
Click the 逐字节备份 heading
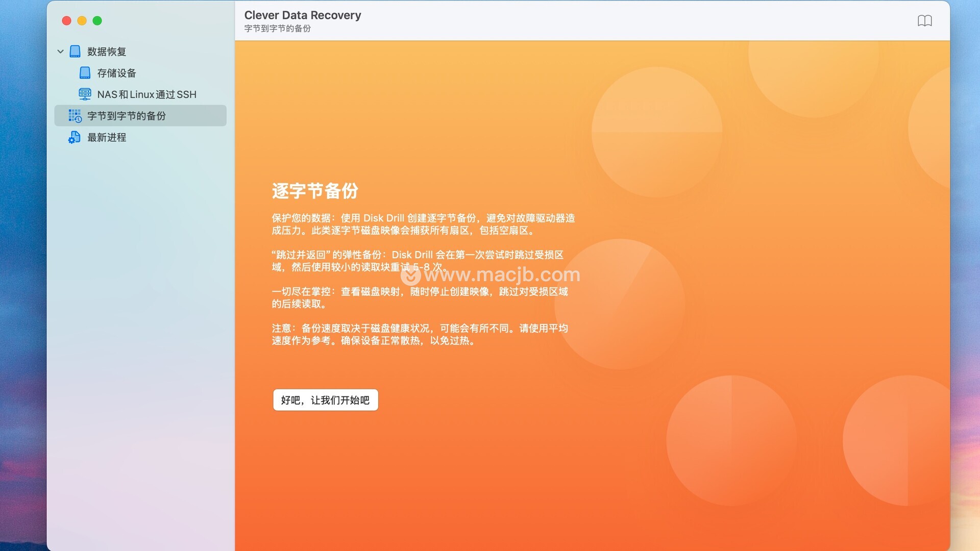click(x=315, y=191)
